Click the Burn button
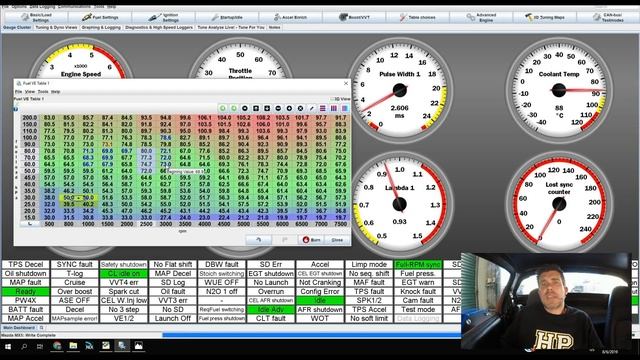Viewport: 640px width, 360px height. pos(311,240)
